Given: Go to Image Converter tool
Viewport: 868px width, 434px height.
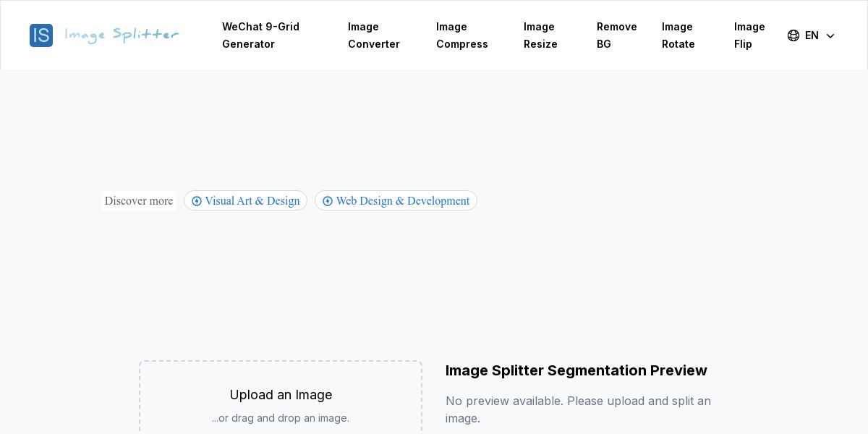Looking at the screenshot, I should point(373,35).
